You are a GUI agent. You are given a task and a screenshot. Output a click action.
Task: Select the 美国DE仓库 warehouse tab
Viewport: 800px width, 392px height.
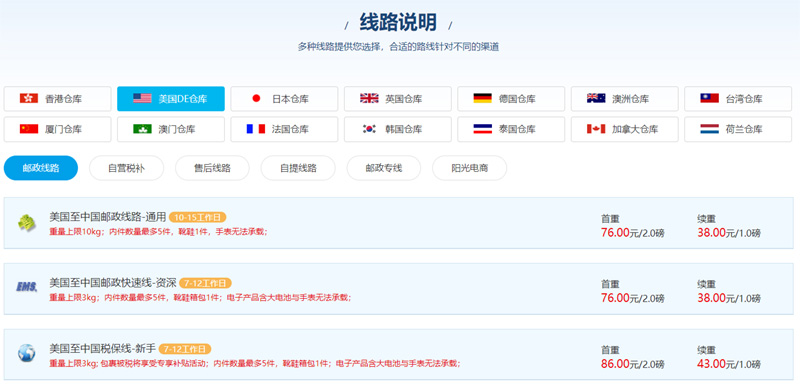pyautogui.click(x=171, y=99)
